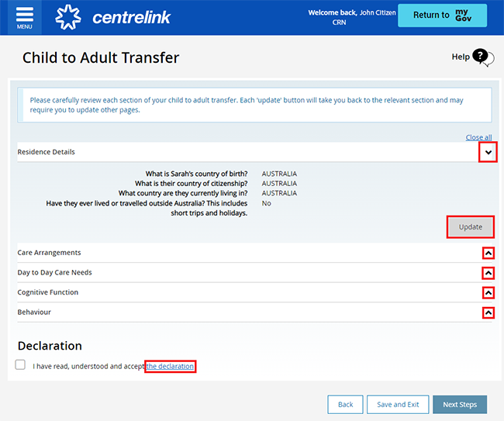This screenshot has height=421, width=504.
Task: Expand the Behaviour section
Action: [x=488, y=312]
